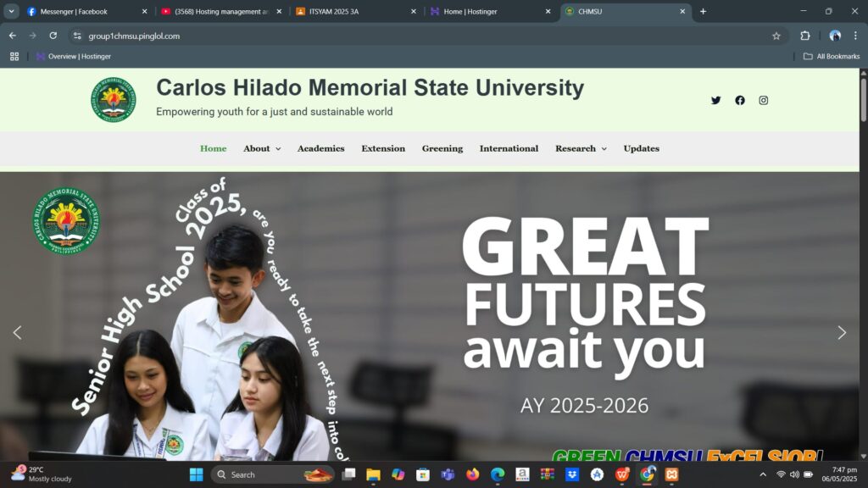Open the Greening page link

[442, 148]
